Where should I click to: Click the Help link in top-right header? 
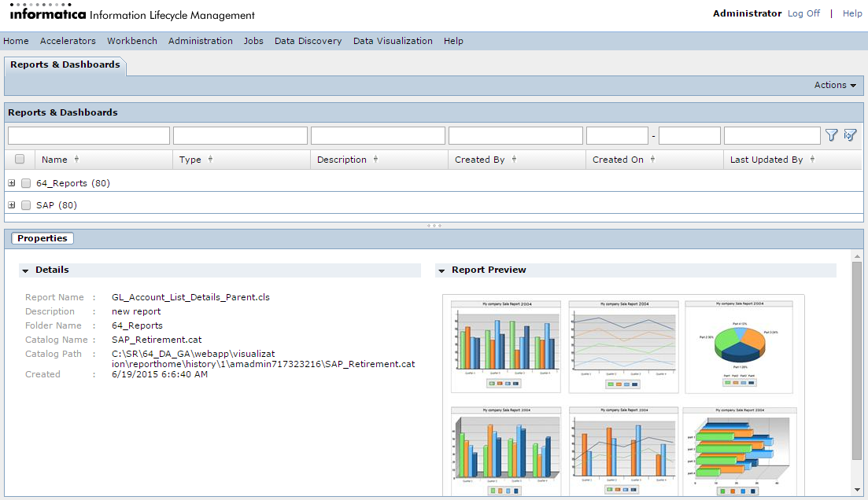[x=852, y=13]
